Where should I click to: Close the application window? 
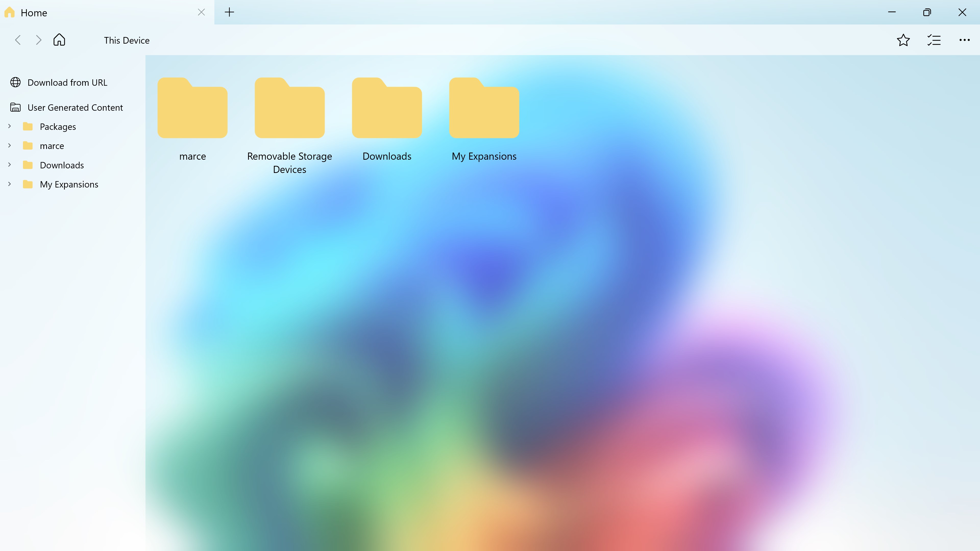tap(962, 12)
